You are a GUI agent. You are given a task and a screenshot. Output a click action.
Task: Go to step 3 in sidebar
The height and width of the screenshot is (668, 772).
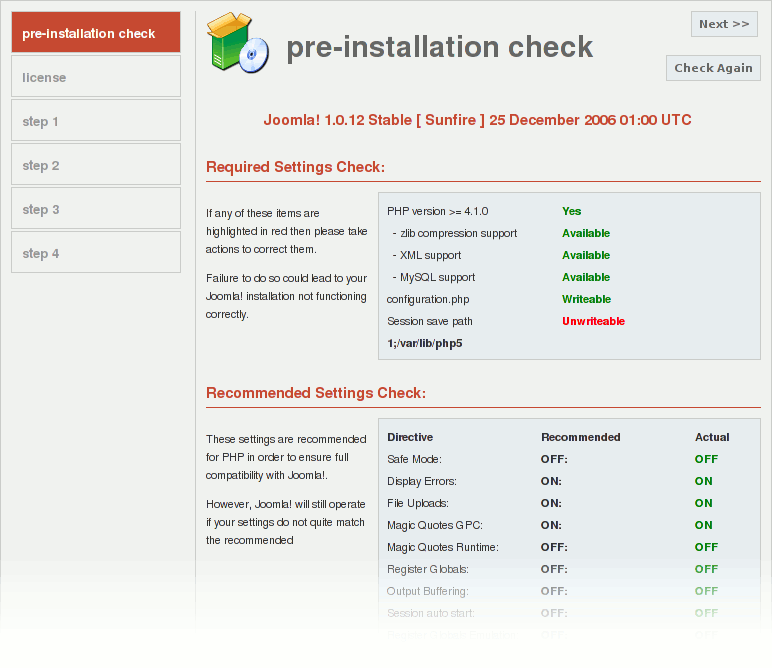(x=96, y=208)
